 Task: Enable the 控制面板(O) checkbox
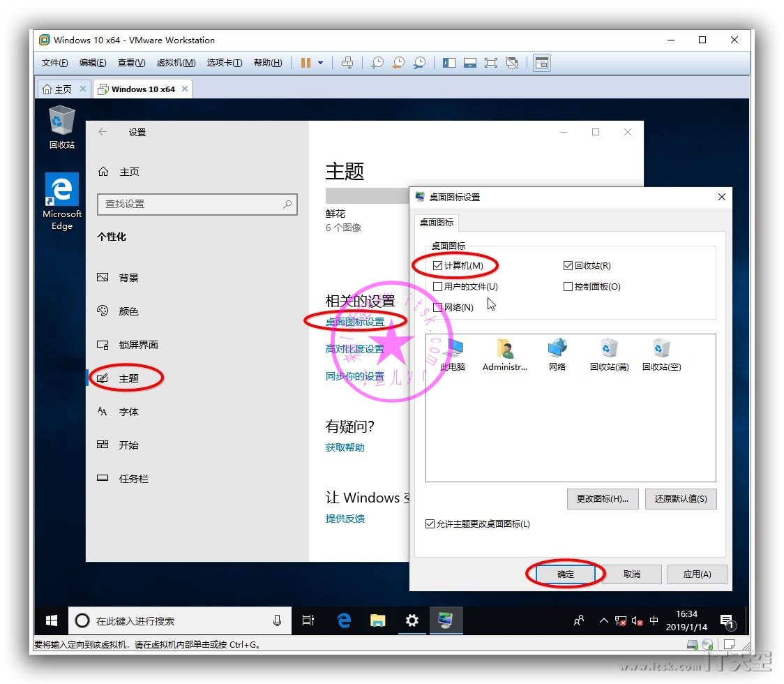(568, 287)
